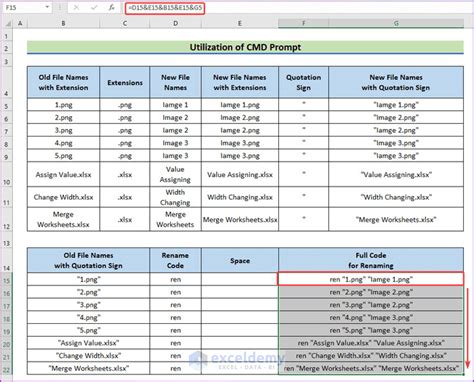Click cell 'Width Changing.xlsx' in column E
The width and height of the screenshot is (474, 382).
click(x=240, y=197)
